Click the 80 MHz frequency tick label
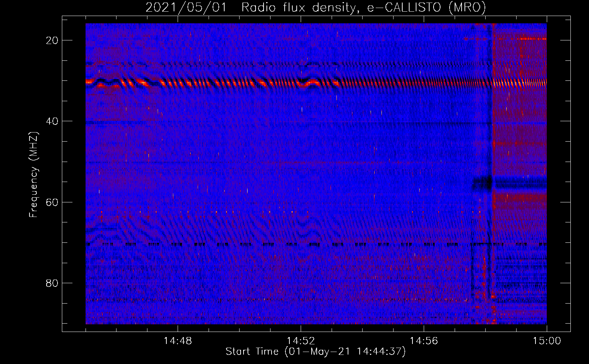The height and width of the screenshot is (364, 589). (52, 283)
